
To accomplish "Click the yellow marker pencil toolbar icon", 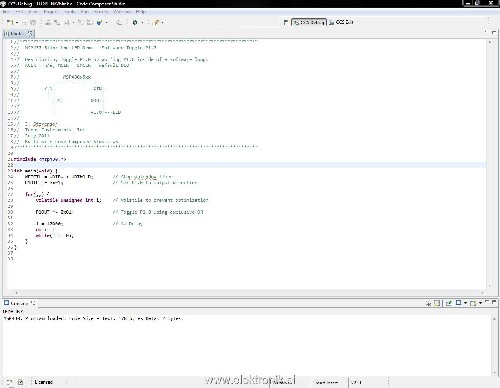I will pyautogui.click(x=156, y=23).
